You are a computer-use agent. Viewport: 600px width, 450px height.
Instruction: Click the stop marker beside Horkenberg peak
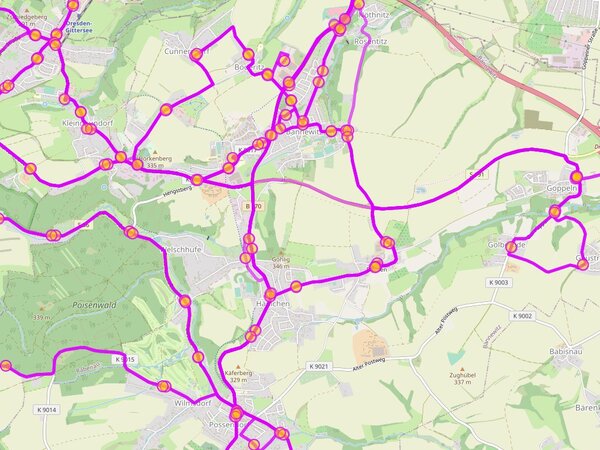[x=137, y=165]
